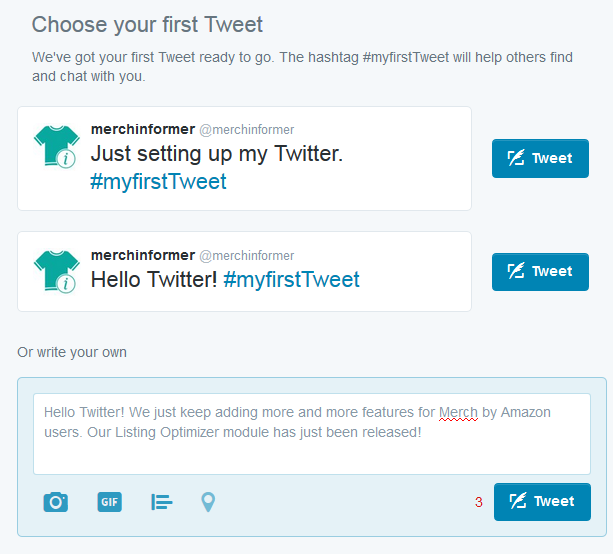
Task: Click the merchinformer name in the second card
Action: coord(143,255)
